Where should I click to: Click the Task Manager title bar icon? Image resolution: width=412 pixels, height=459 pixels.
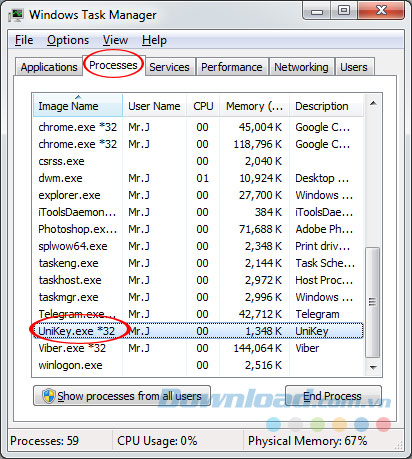[x=16, y=15]
